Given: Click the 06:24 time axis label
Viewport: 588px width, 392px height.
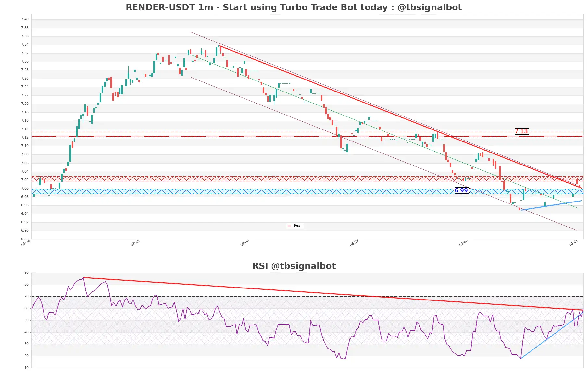Looking at the screenshot, I should [26, 243].
